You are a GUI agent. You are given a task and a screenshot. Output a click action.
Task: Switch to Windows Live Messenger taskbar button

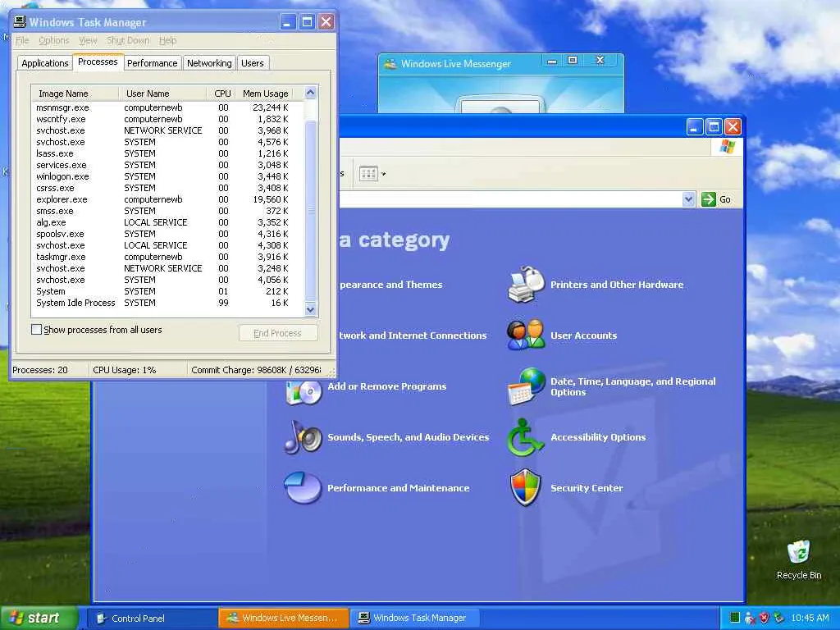(x=283, y=619)
